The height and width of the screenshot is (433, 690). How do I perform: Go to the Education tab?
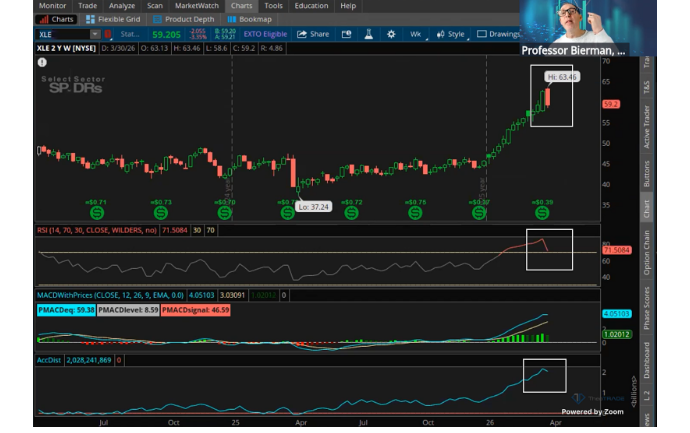coord(312,6)
